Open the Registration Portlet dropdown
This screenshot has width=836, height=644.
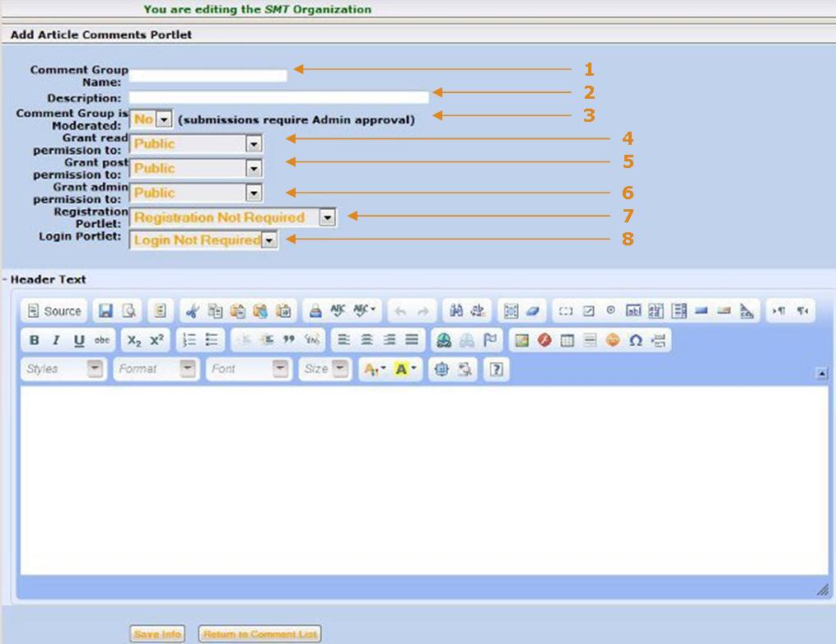click(x=232, y=217)
